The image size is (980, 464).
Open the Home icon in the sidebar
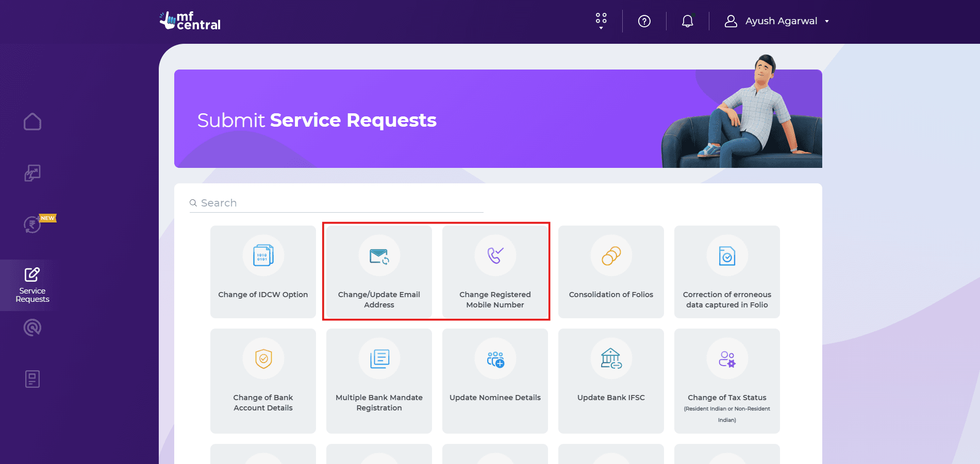(x=32, y=122)
